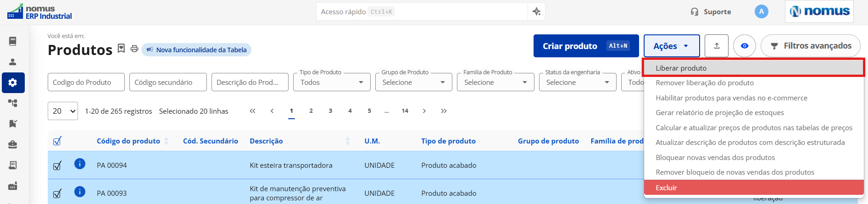
Task: Open Filtros avançados
Action: point(811,46)
